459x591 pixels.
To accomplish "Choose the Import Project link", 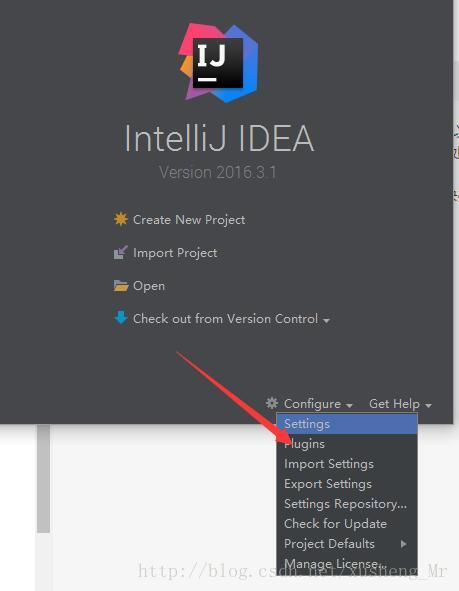I will pyautogui.click(x=175, y=253).
